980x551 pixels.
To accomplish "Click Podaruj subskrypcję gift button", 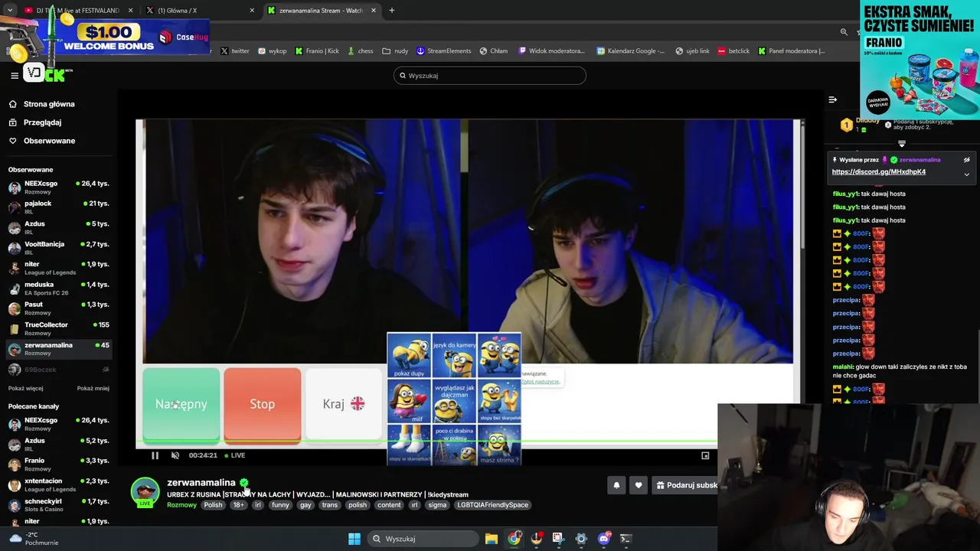I will pyautogui.click(x=686, y=485).
